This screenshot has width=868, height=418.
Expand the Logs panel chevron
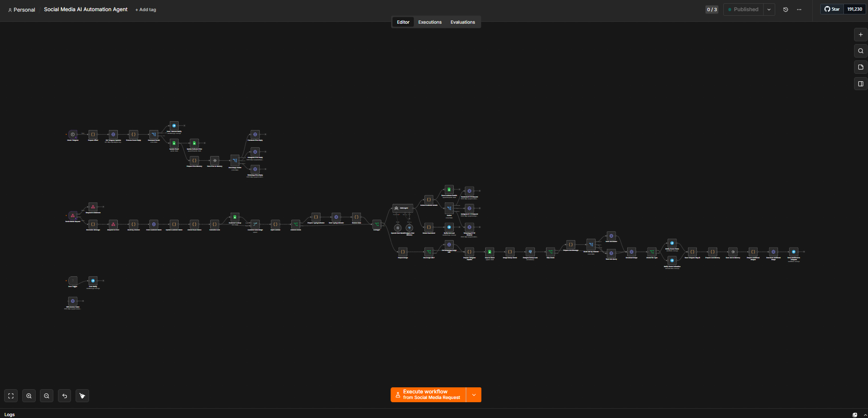[865, 415]
